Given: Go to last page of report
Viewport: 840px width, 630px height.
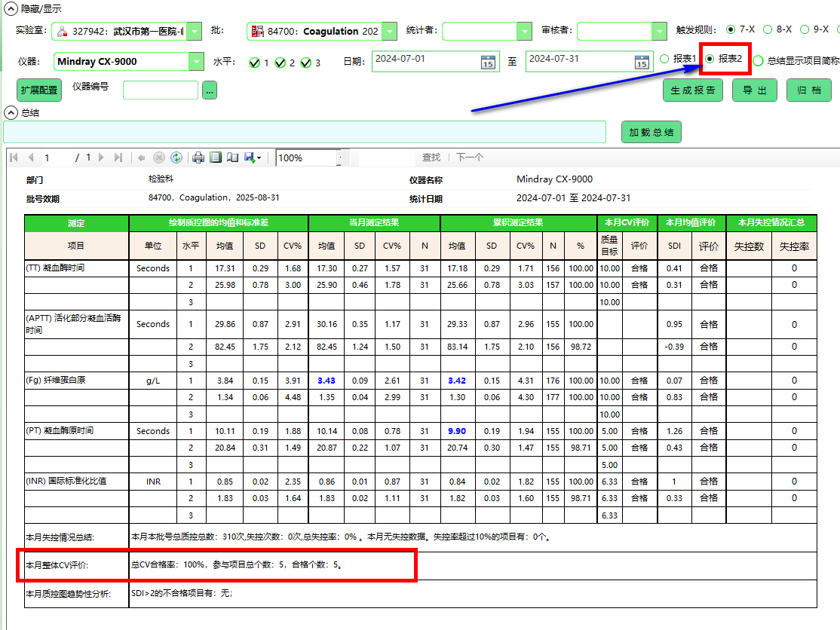Looking at the screenshot, I should (x=118, y=157).
